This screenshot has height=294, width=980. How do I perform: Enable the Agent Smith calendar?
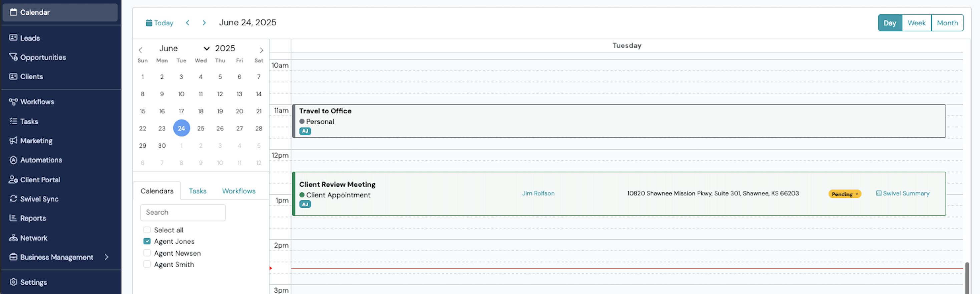[x=147, y=264]
